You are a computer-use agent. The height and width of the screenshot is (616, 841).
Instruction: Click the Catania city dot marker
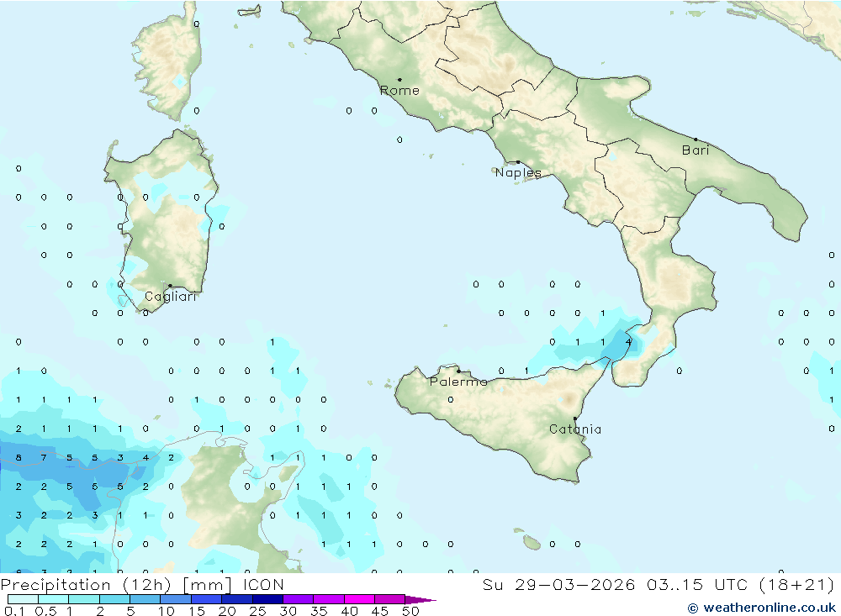575,419
